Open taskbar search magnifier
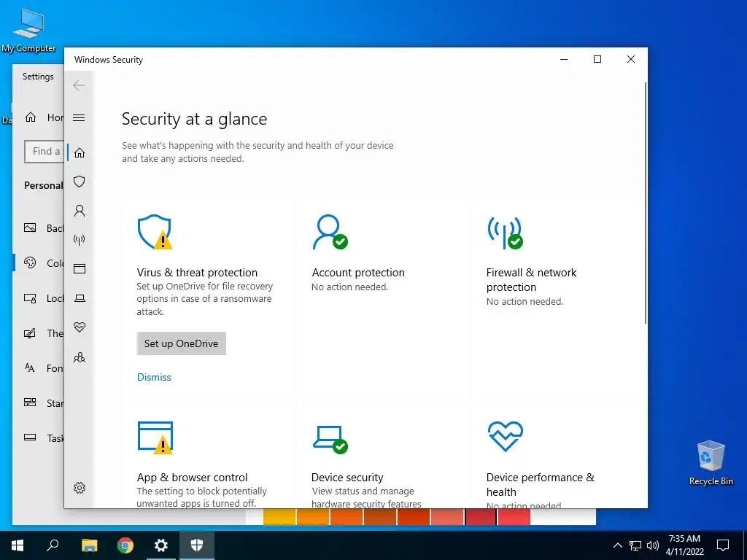747x560 pixels. (x=53, y=545)
